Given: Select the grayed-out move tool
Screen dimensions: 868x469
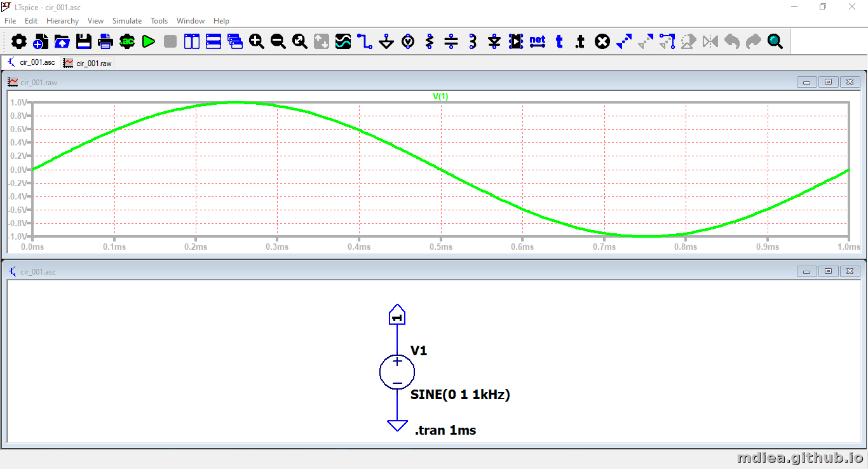Looking at the screenshot, I should (x=646, y=42).
